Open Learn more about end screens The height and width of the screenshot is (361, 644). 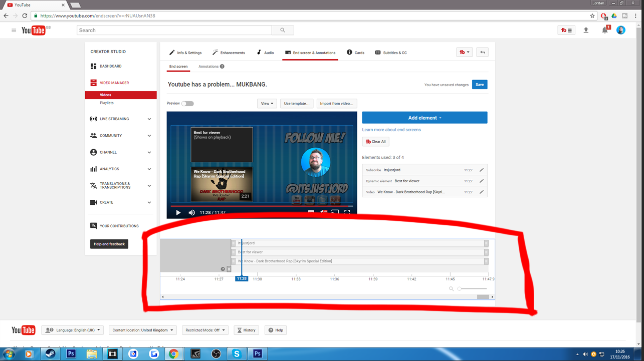(x=391, y=130)
